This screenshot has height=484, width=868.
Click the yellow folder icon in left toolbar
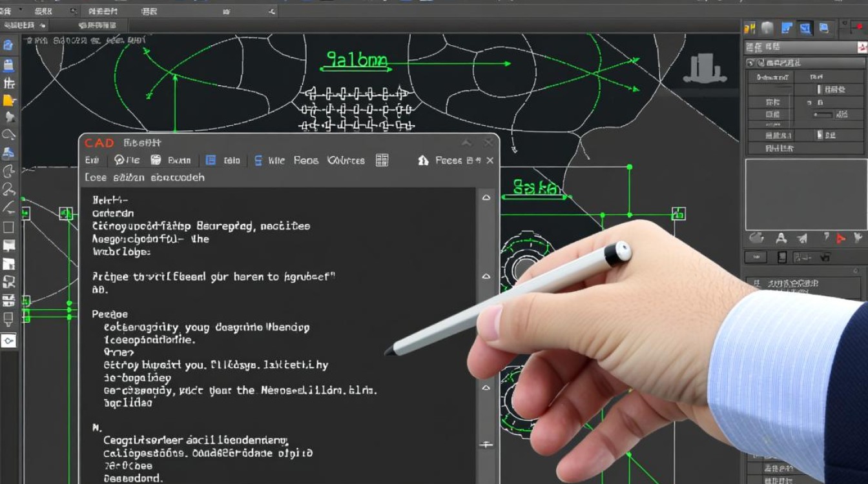tap(8, 100)
